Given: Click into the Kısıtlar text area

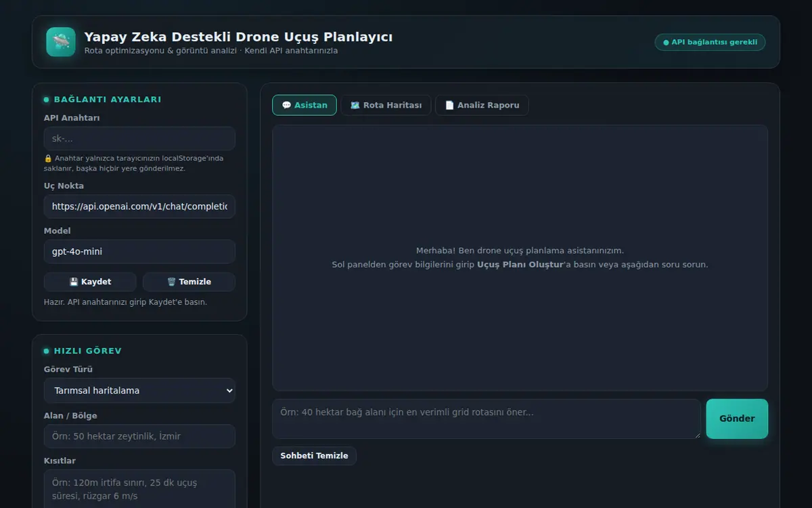Looking at the screenshot, I should click(x=139, y=488).
